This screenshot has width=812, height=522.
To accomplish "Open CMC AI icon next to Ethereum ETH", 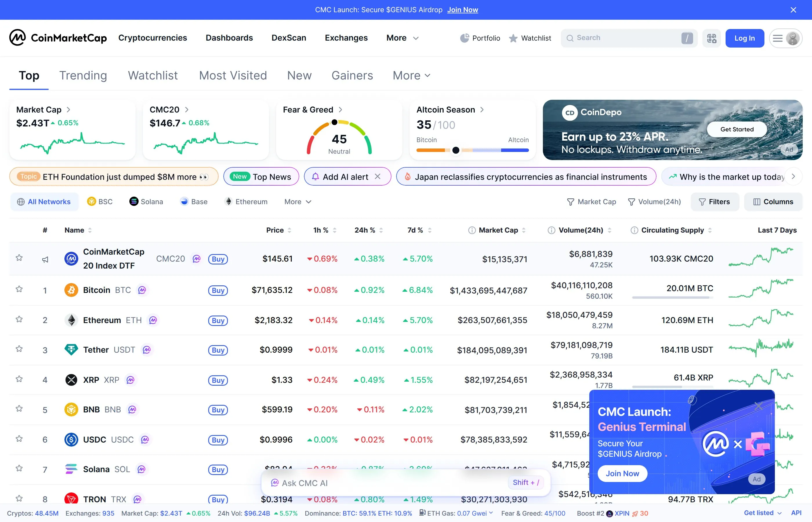I will [x=153, y=320].
